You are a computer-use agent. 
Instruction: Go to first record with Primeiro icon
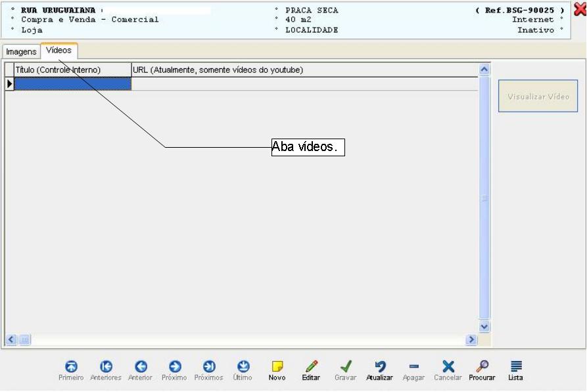click(x=71, y=366)
